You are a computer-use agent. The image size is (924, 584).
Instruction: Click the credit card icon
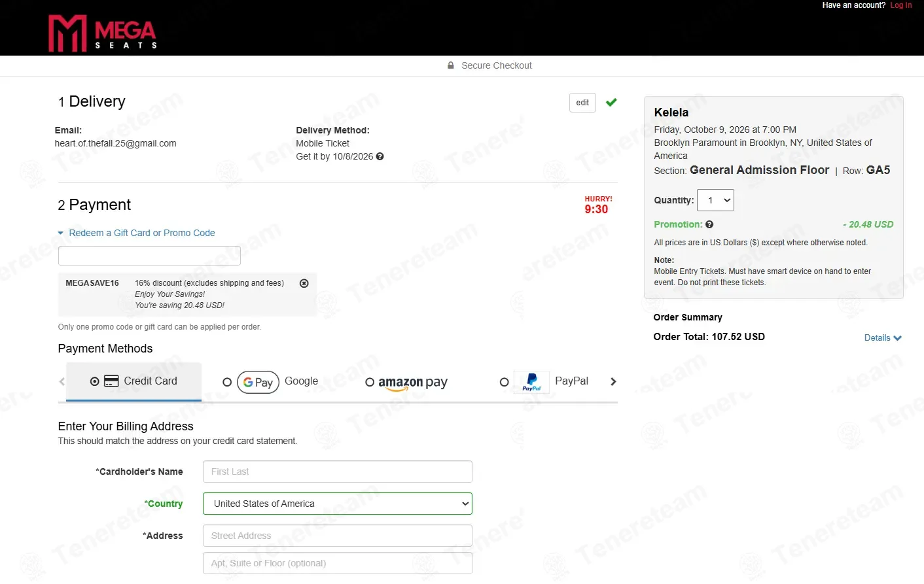click(111, 381)
